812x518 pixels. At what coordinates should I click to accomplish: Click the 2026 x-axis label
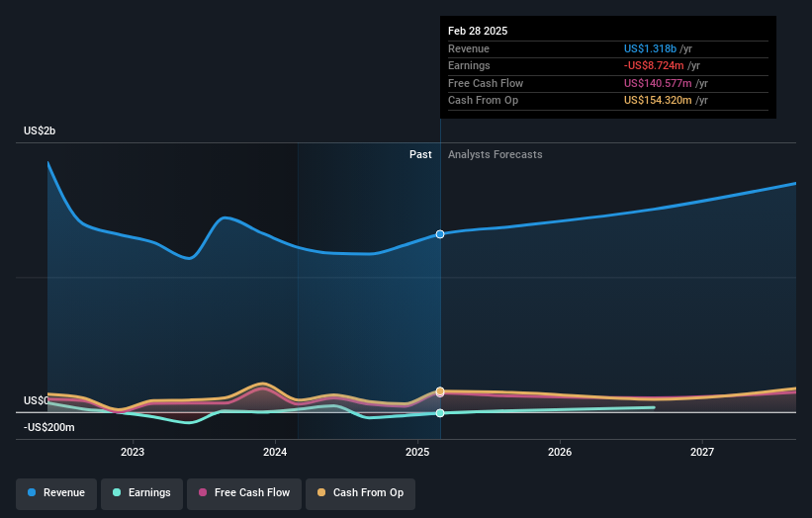560,453
